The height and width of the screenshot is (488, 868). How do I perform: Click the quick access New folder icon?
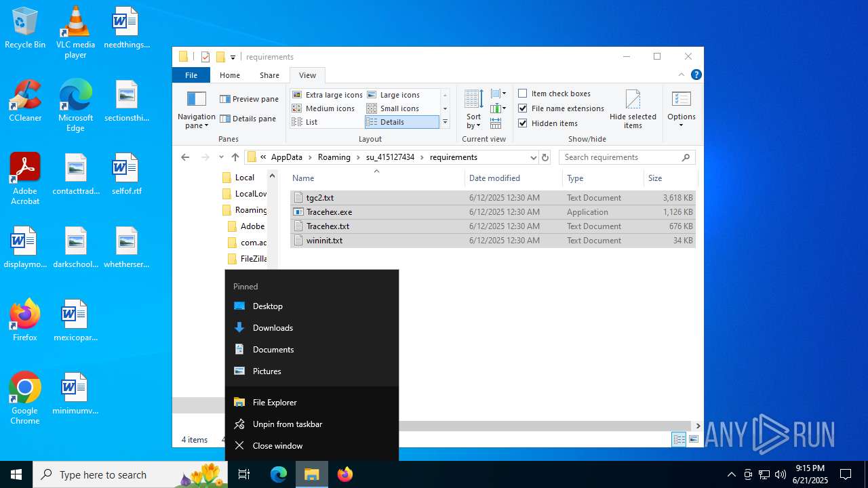(220, 57)
